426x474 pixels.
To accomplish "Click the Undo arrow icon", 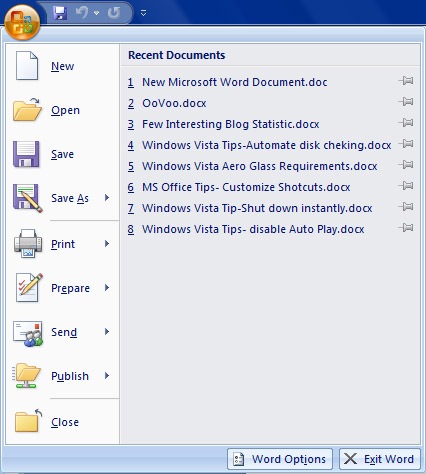I will pyautogui.click(x=82, y=13).
